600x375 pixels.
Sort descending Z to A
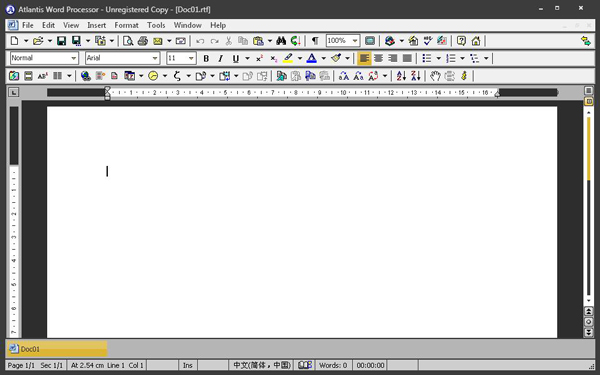pyautogui.click(x=416, y=76)
